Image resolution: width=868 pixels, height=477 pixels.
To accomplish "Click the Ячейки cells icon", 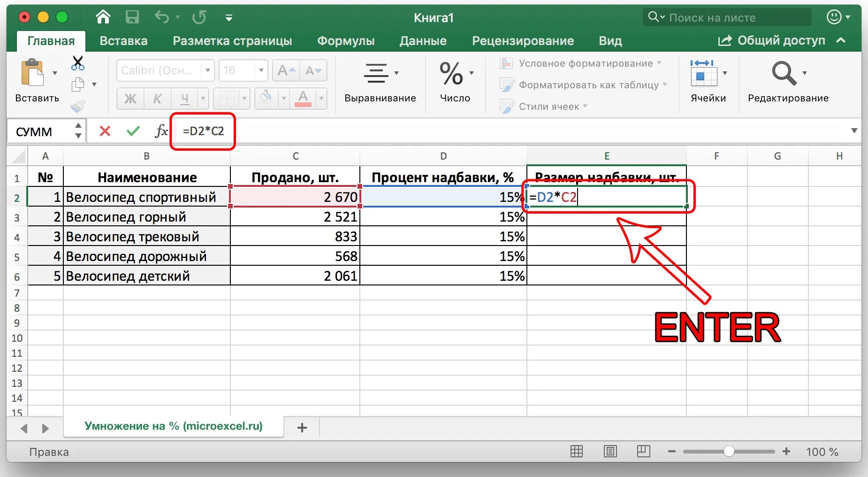I will click(703, 73).
